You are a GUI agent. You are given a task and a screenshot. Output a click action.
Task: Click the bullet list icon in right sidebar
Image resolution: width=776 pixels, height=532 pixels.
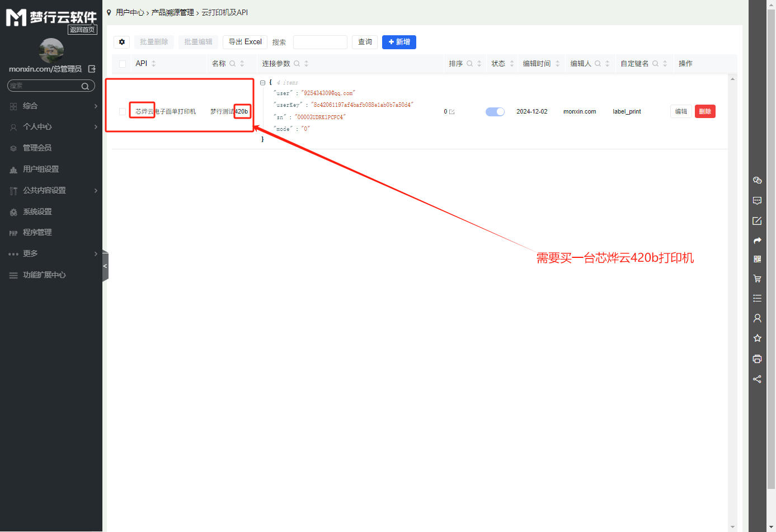[757, 298]
